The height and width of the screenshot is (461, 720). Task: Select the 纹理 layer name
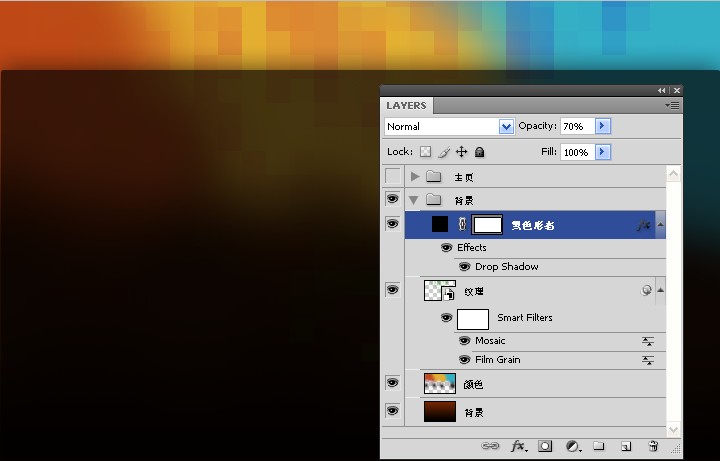tap(474, 292)
